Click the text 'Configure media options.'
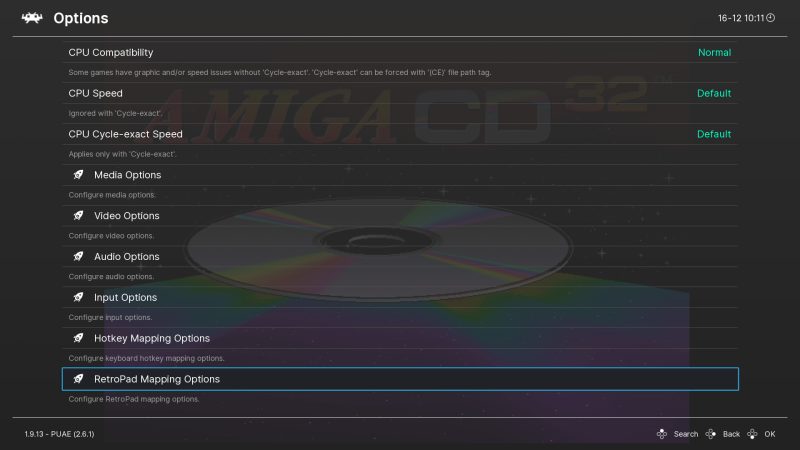Viewport: 800px width, 450px height. click(x=112, y=195)
